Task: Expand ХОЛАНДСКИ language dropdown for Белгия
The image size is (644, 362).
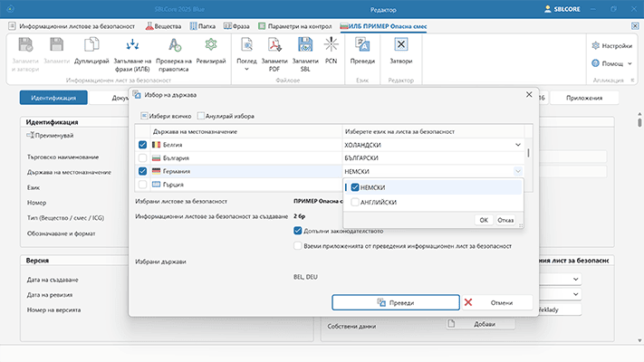Action: (518, 145)
